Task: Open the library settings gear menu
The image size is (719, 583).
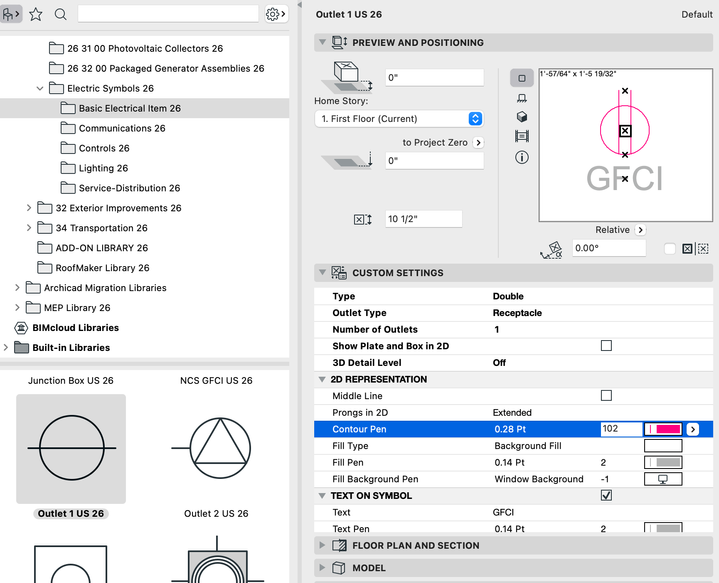Action: (x=275, y=14)
